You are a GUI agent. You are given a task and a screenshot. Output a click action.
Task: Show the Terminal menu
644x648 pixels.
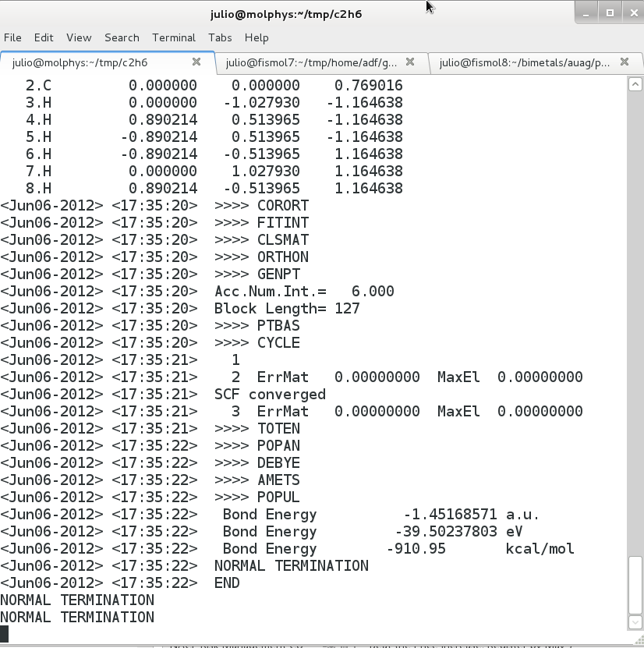click(174, 37)
